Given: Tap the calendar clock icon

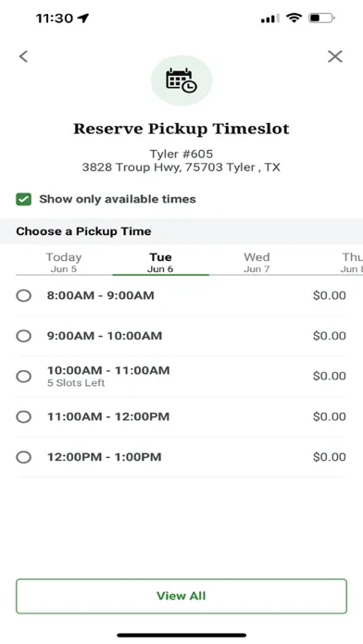Looking at the screenshot, I should (181, 80).
